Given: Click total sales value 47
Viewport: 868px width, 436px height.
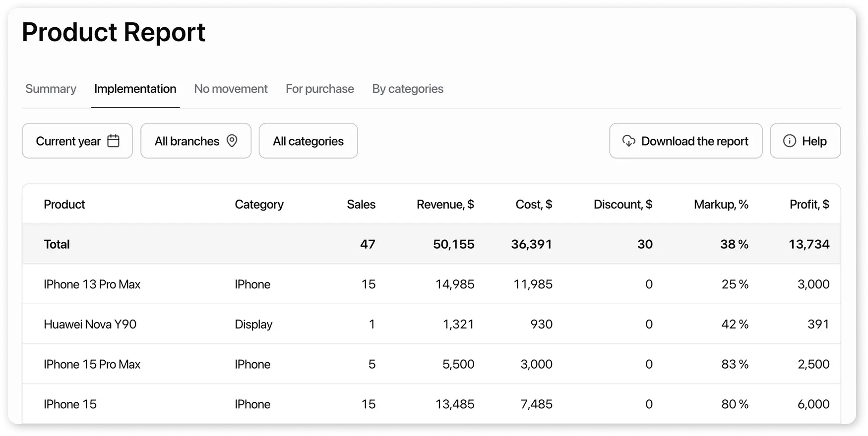Looking at the screenshot, I should pyautogui.click(x=368, y=244).
